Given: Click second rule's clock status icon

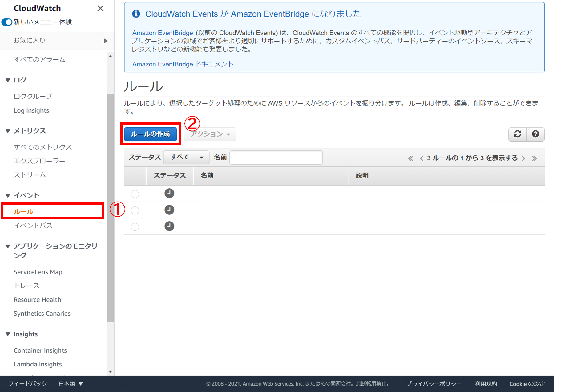Looking at the screenshot, I should coord(169,210).
